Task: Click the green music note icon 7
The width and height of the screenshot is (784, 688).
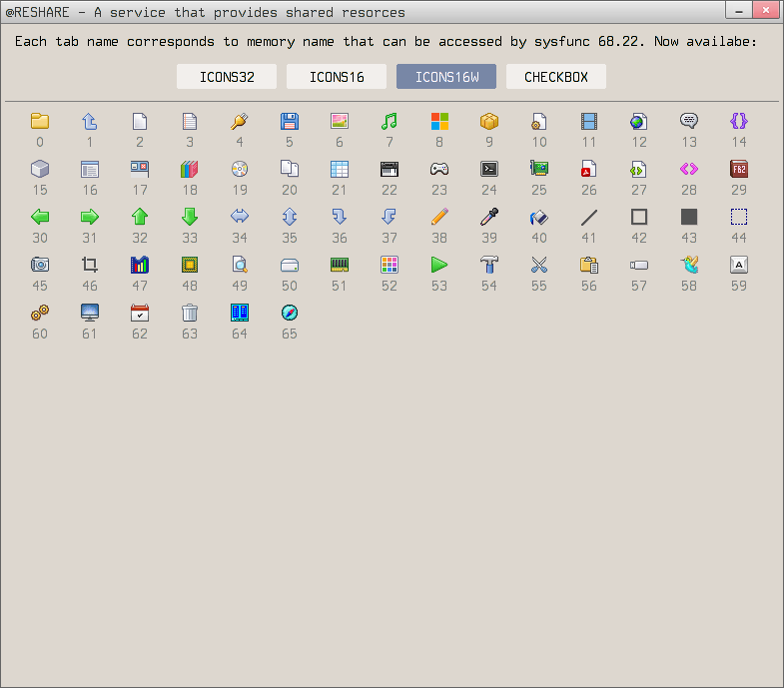Action: tap(390, 121)
